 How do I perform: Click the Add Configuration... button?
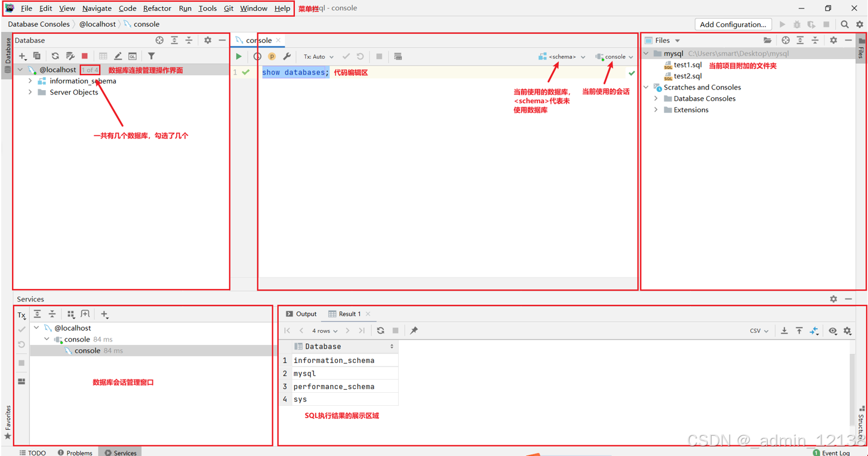tap(732, 24)
